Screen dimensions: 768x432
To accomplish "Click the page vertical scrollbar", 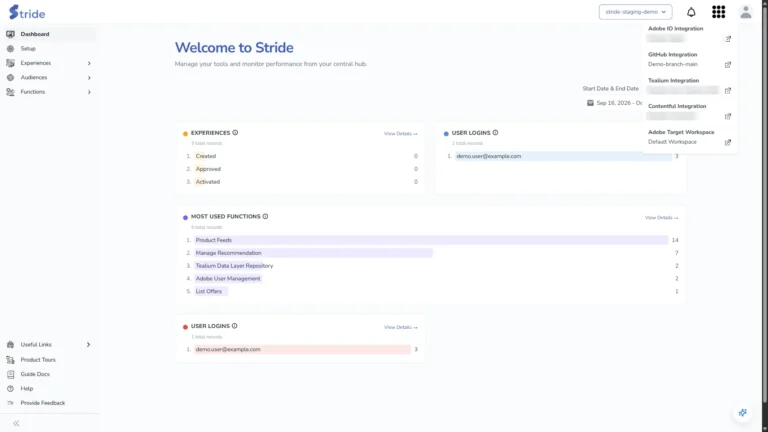I will (764, 206).
